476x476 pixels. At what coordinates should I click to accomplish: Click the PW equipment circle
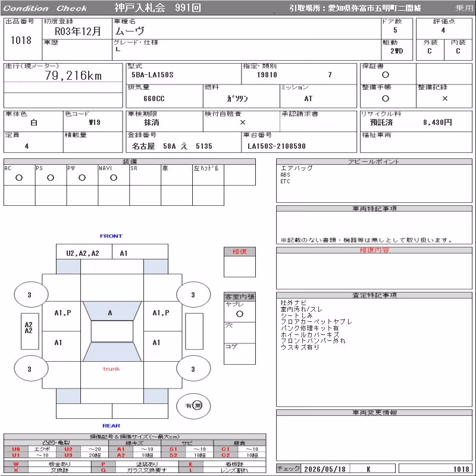(x=82, y=177)
